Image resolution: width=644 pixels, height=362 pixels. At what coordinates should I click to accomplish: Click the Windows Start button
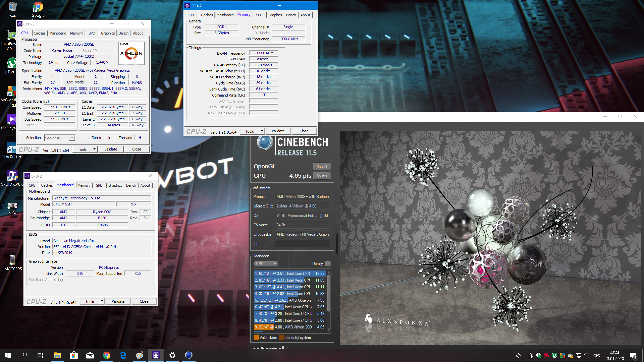point(8,355)
